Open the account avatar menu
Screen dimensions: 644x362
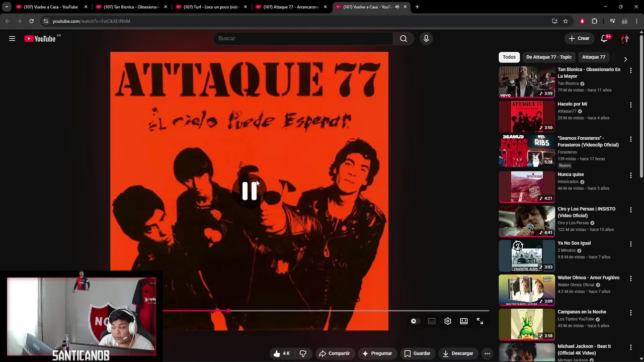point(624,39)
